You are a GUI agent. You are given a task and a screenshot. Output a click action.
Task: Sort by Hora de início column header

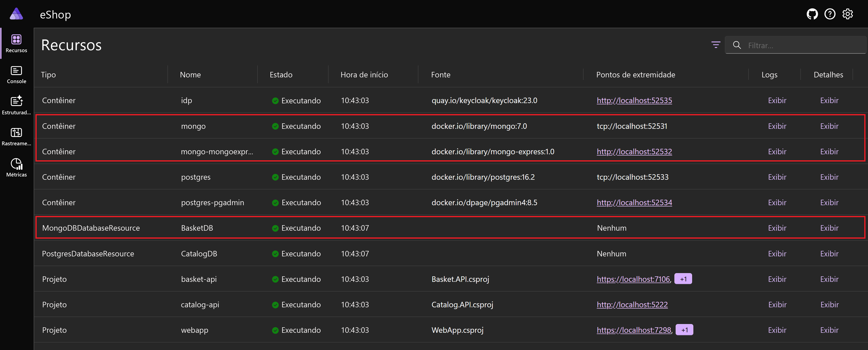point(364,75)
